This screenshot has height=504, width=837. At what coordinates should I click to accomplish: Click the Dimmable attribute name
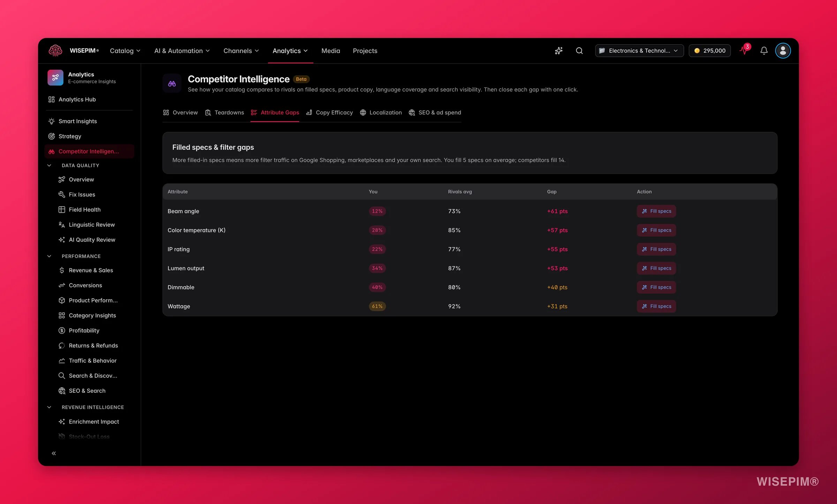[181, 287]
